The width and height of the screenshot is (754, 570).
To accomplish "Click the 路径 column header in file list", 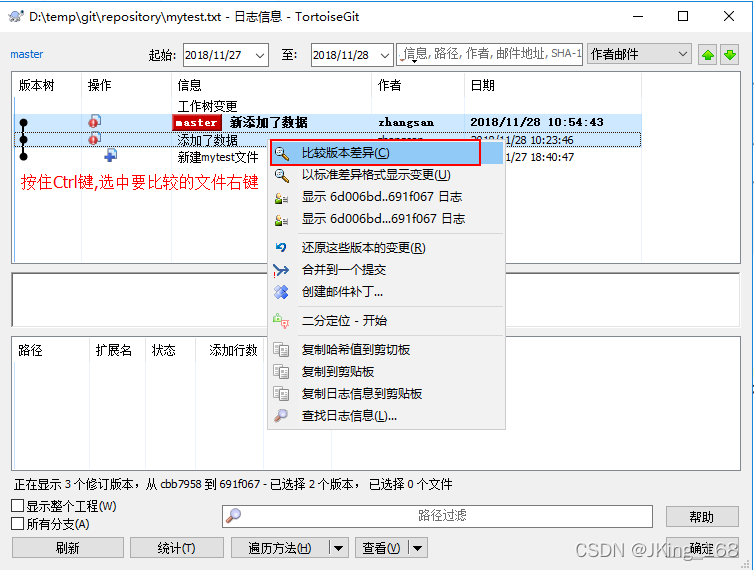I will click(x=51, y=350).
